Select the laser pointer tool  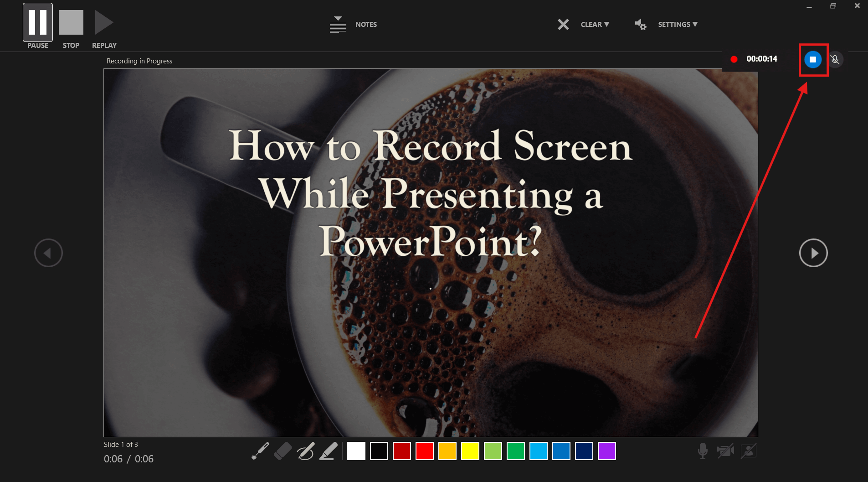point(259,451)
